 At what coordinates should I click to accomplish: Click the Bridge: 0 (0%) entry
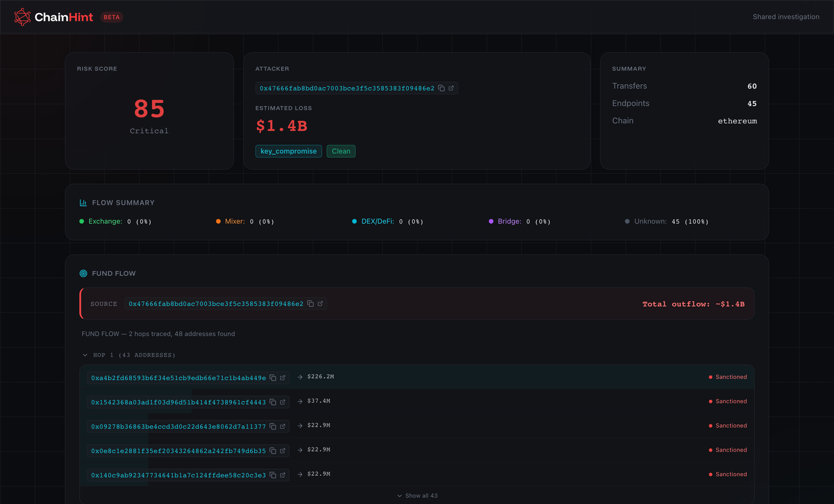pyautogui.click(x=520, y=222)
